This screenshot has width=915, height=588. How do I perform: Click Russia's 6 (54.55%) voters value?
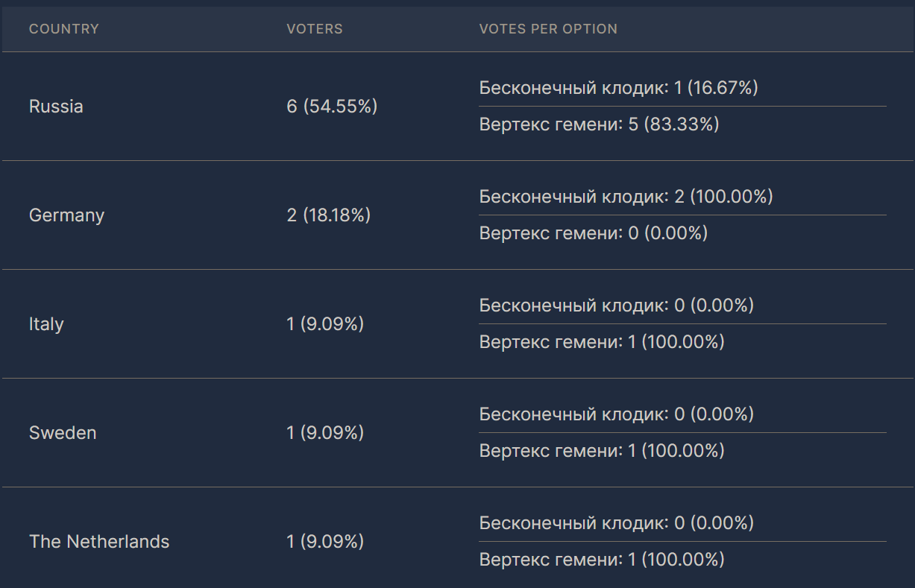pos(332,107)
